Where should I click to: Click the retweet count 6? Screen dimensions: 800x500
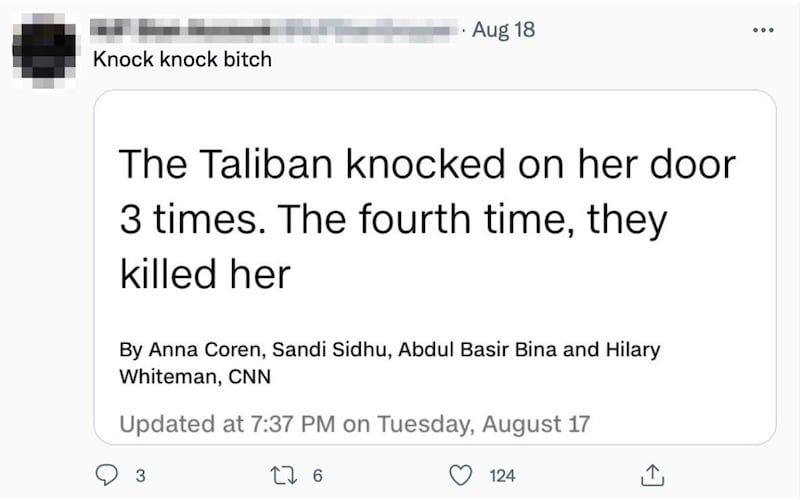click(x=317, y=476)
